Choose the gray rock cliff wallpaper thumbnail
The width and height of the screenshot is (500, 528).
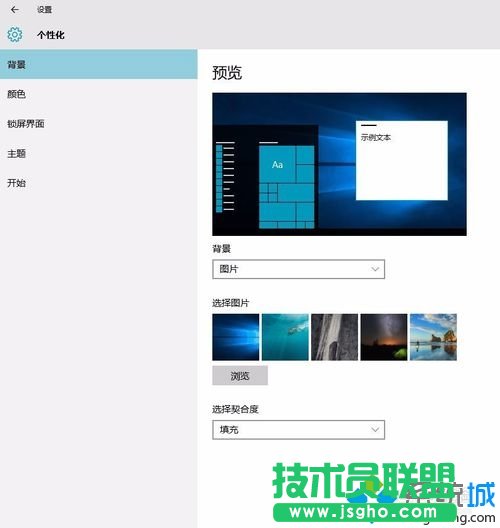click(334, 337)
